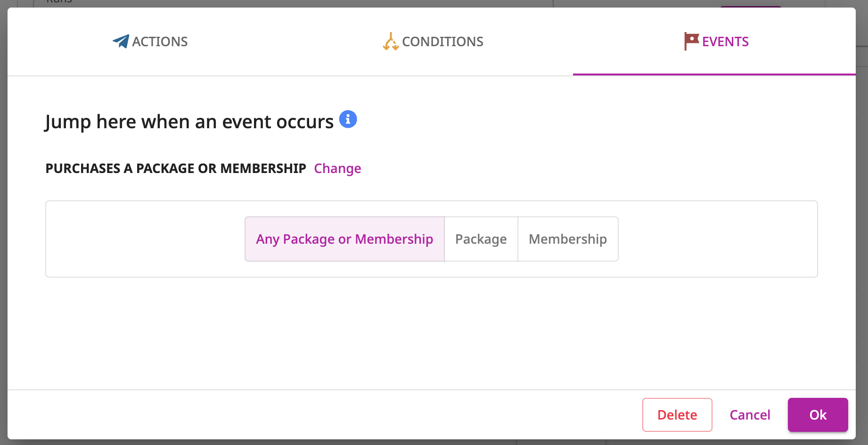Select the Package option
Screen dimensions: 868x445
pos(481,239)
